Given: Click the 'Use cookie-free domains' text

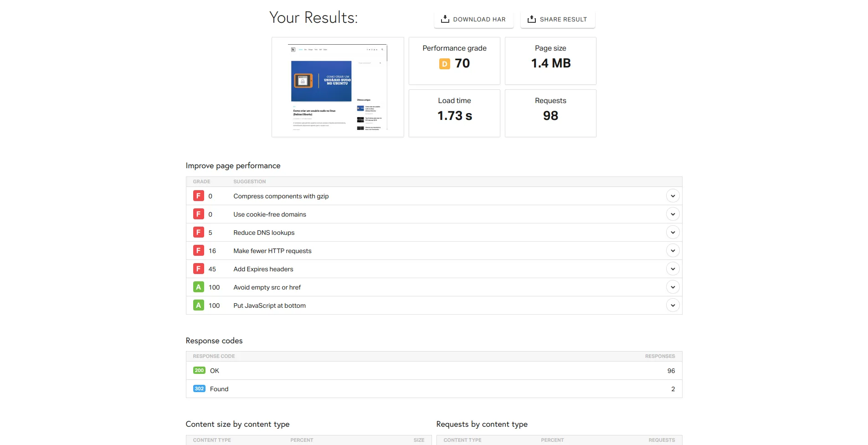Looking at the screenshot, I should [x=270, y=214].
